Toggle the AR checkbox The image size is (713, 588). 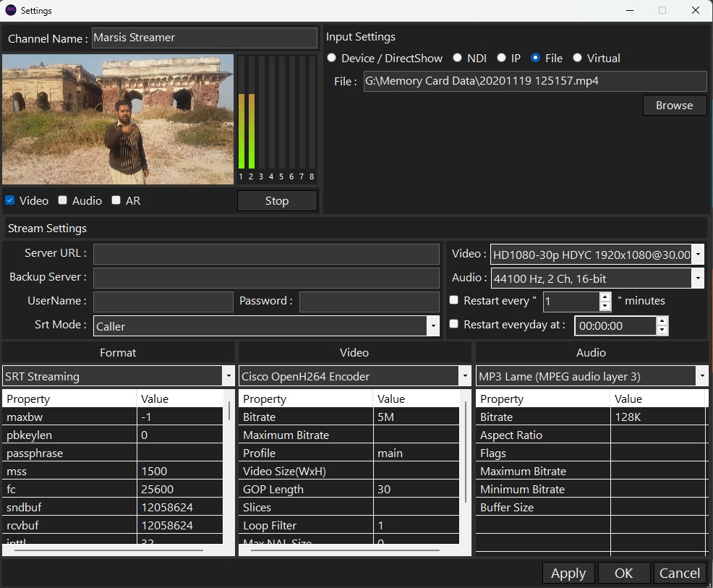pos(116,200)
